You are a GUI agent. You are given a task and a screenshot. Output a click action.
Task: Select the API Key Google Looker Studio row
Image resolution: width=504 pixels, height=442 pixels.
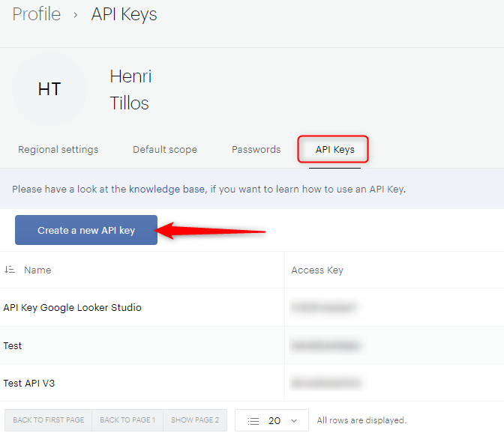[x=72, y=307]
